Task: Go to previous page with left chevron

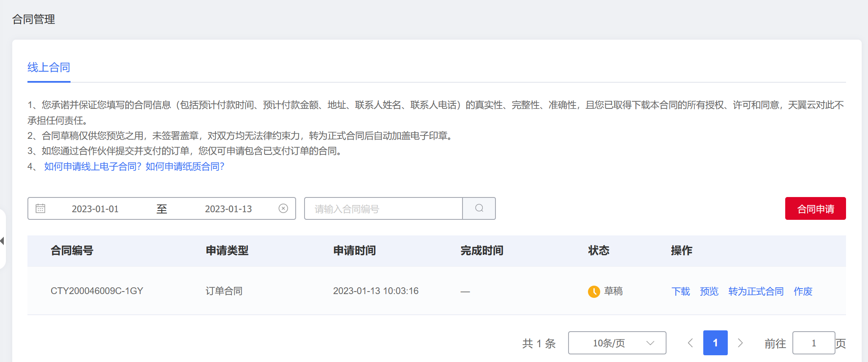Action: tap(690, 343)
